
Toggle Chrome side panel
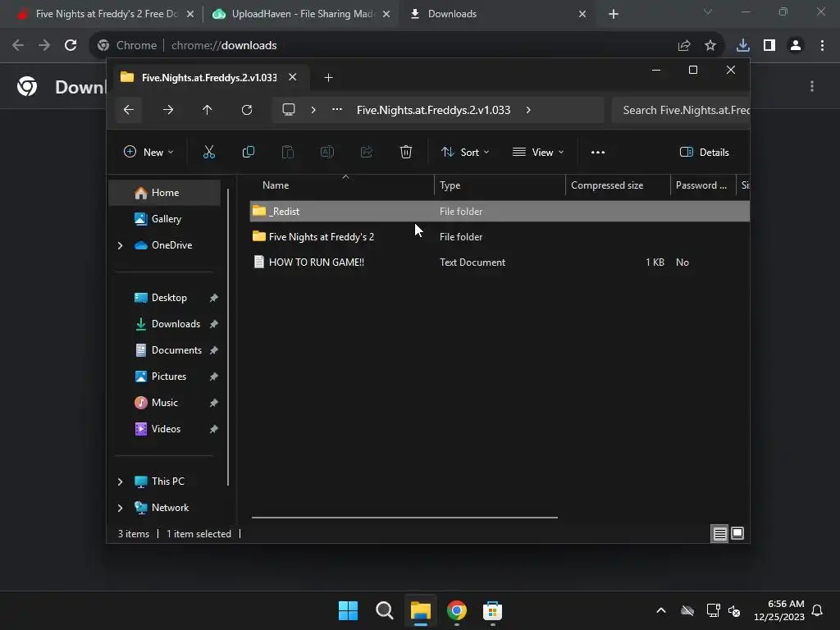pyautogui.click(x=769, y=46)
